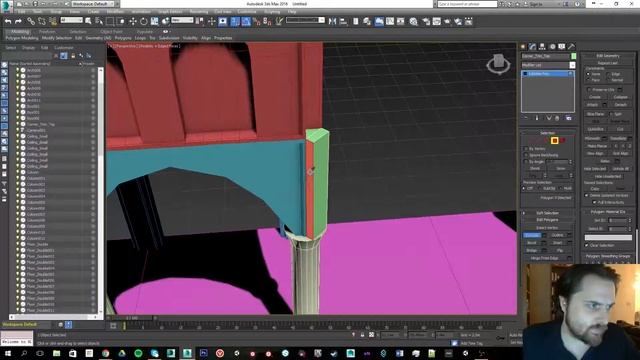Activate the Select and Scale tool
The height and width of the screenshot is (360, 640).
click(x=155, y=21)
